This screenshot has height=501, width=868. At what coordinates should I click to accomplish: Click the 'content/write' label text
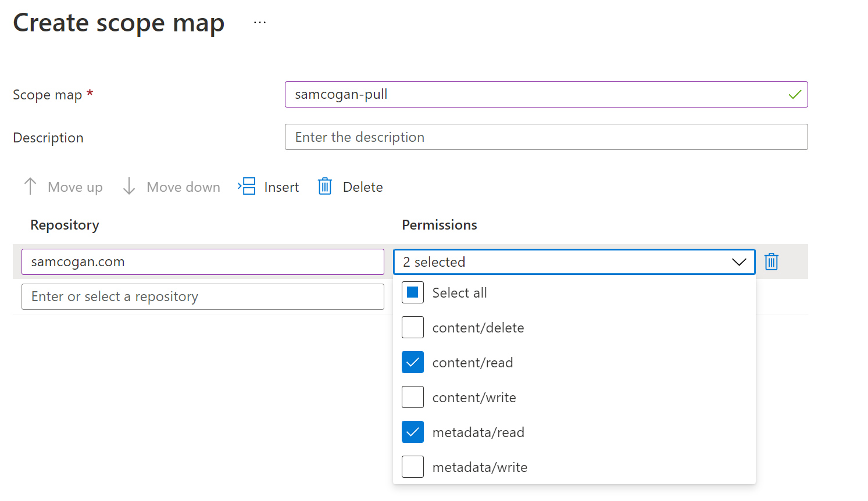(474, 398)
